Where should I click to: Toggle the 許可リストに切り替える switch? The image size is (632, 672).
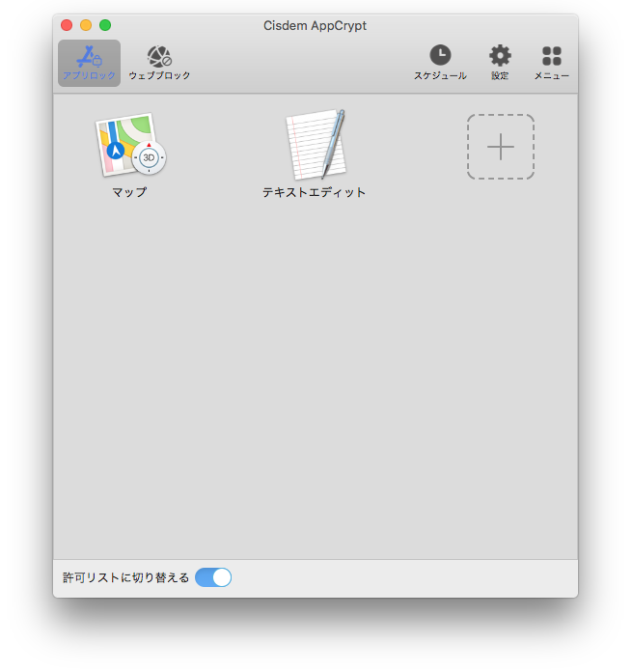click(213, 577)
